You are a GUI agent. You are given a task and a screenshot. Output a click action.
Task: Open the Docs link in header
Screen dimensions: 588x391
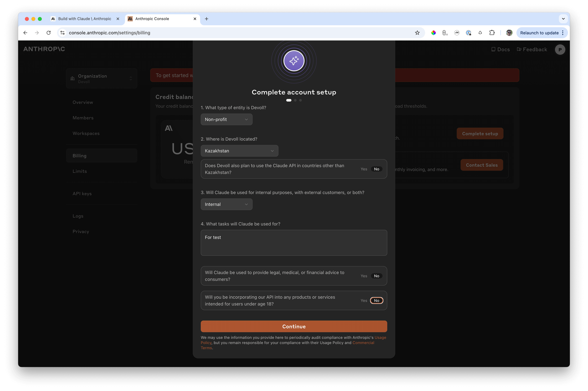pos(500,49)
